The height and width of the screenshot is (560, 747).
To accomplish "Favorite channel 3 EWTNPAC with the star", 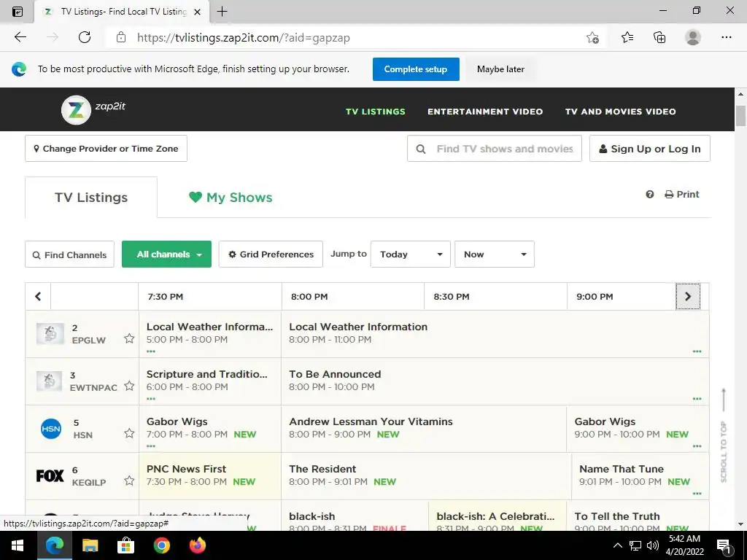I will click(129, 386).
